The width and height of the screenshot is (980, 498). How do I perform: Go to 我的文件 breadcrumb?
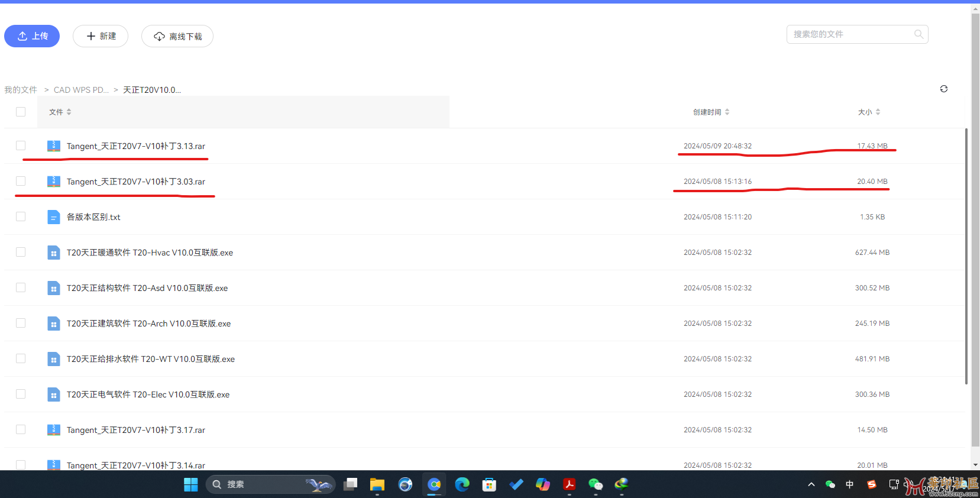click(21, 90)
